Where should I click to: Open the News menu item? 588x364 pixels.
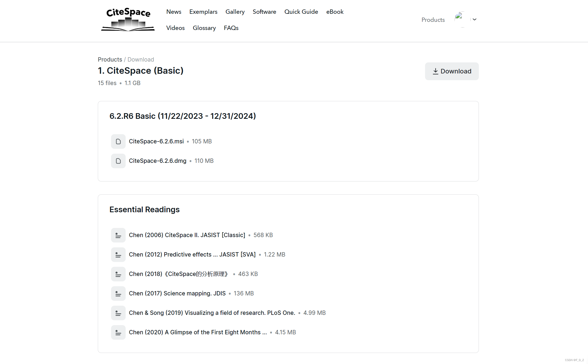point(174,12)
